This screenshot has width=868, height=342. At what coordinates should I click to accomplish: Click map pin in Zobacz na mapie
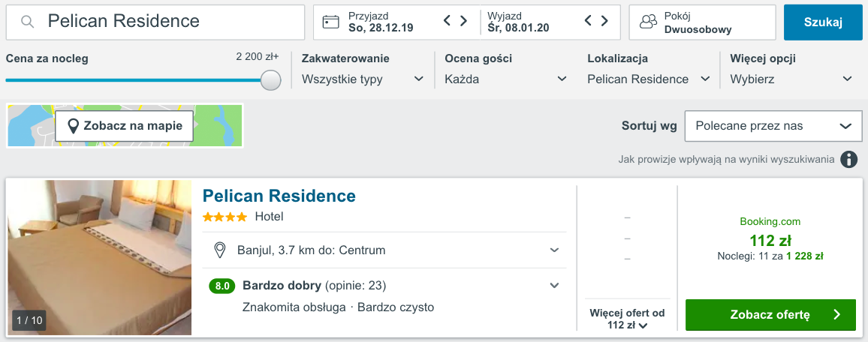click(73, 126)
